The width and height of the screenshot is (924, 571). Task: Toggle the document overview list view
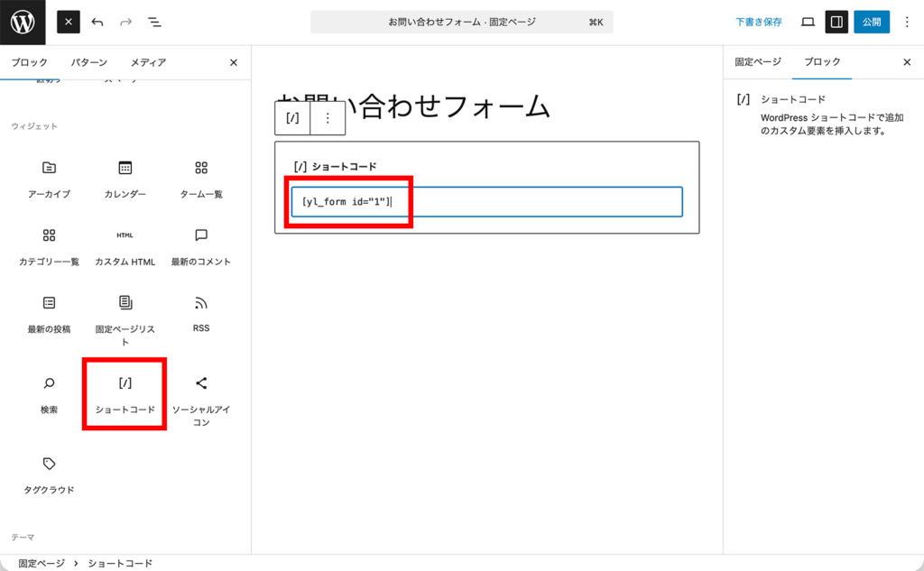[154, 22]
